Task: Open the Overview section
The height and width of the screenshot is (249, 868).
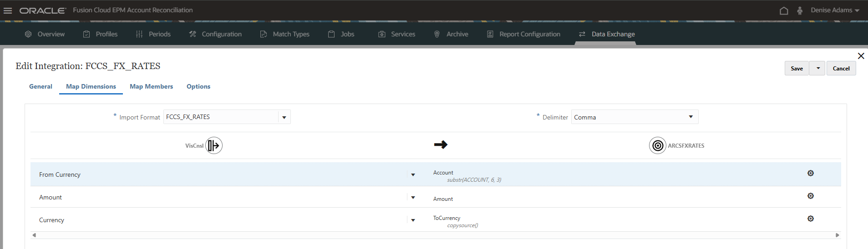Action: tap(45, 34)
